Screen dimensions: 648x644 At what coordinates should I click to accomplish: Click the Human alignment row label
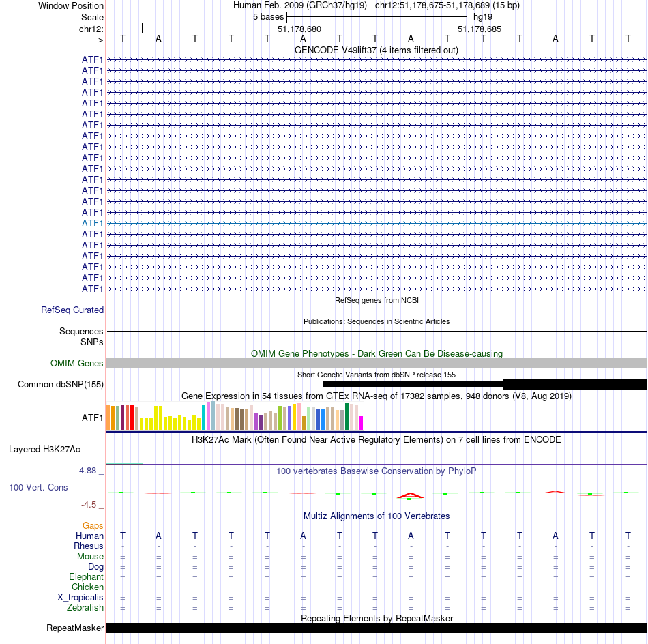(89, 536)
